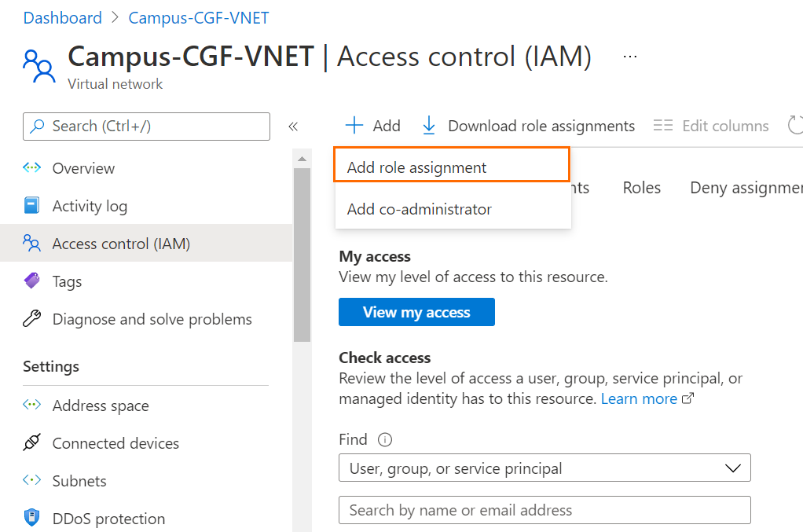803x532 pixels.
Task: Click the DDoS protection shield icon
Action: pos(31,518)
